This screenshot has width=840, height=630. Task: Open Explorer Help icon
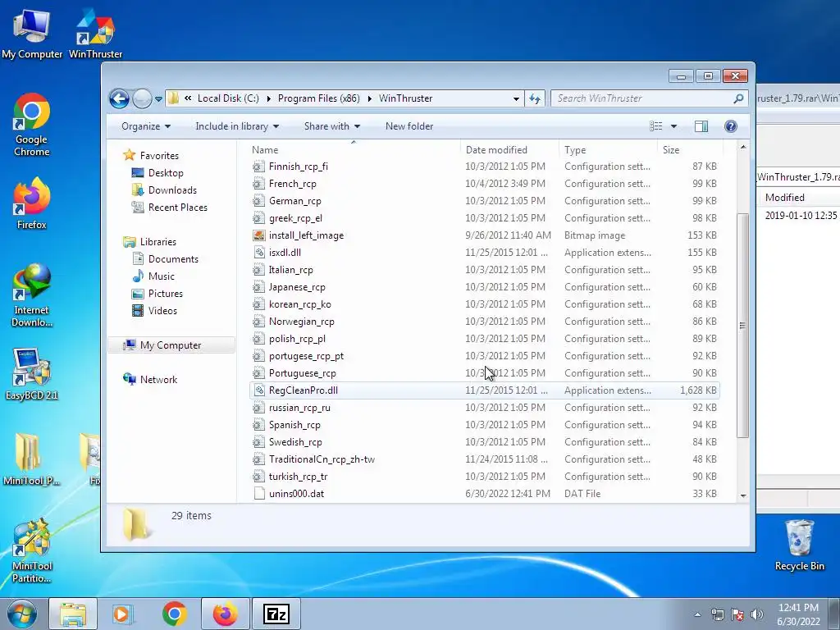coord(731,126)
